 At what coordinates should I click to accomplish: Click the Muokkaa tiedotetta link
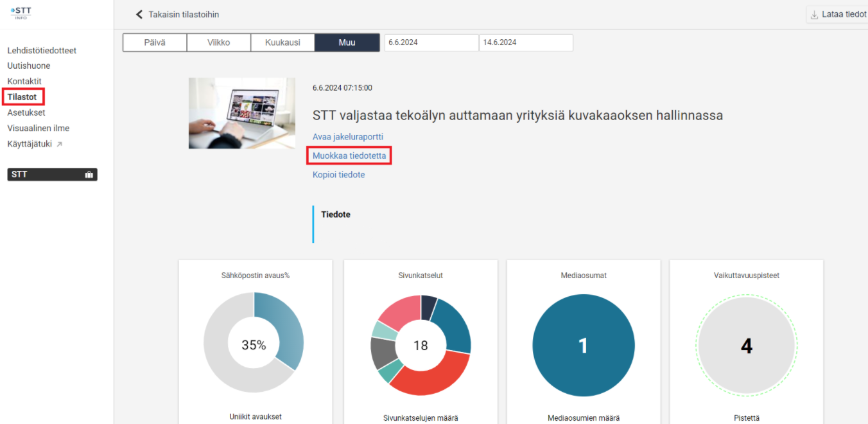[x=349, y=155]
